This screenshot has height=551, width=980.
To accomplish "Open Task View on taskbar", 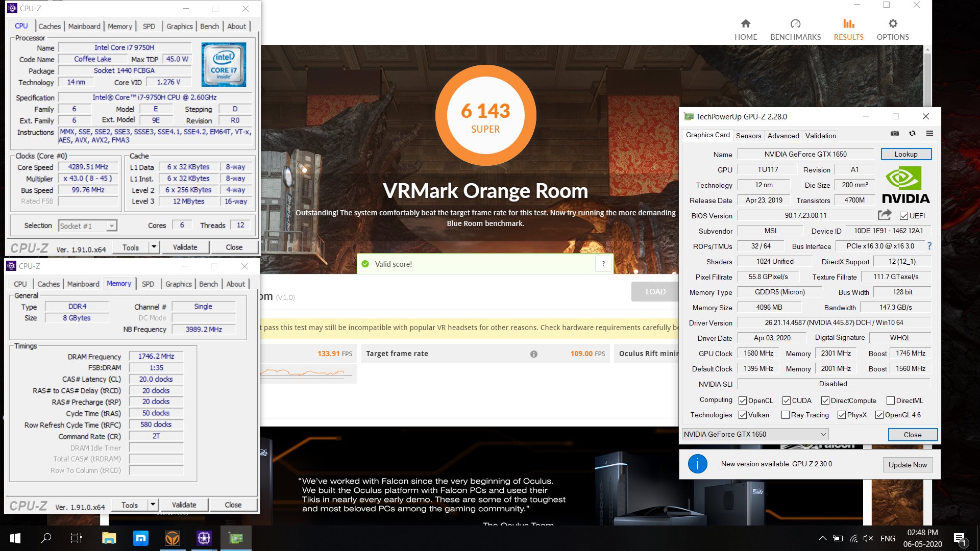I will (x=77, y=538).
